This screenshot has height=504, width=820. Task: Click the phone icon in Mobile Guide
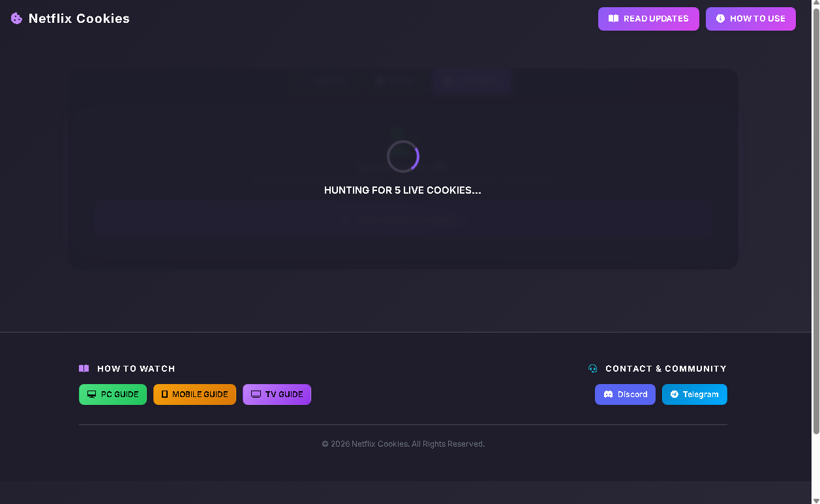164,394
